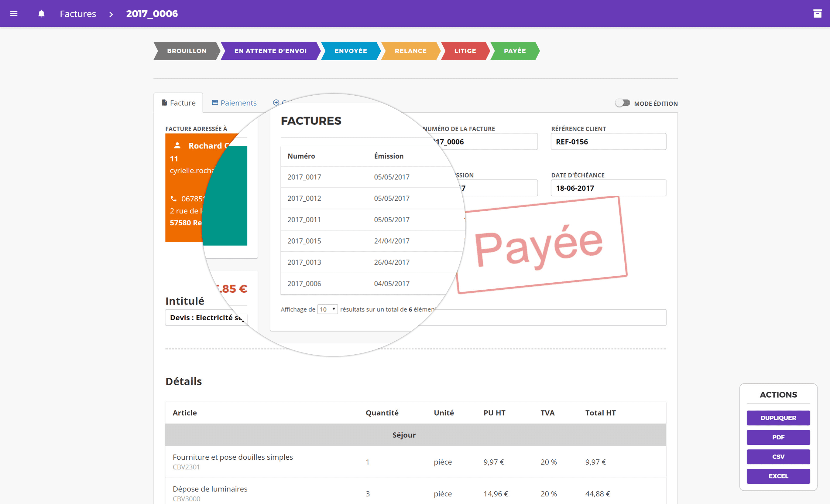Open invoice 2017_0011 row
Image resolution: width=830 pixels, height=504 pixels.
[372, 220]
